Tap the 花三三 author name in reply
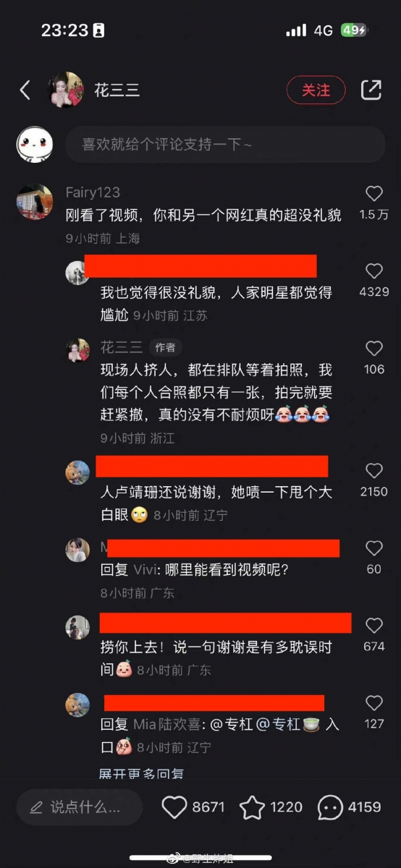 pos(121,347)
